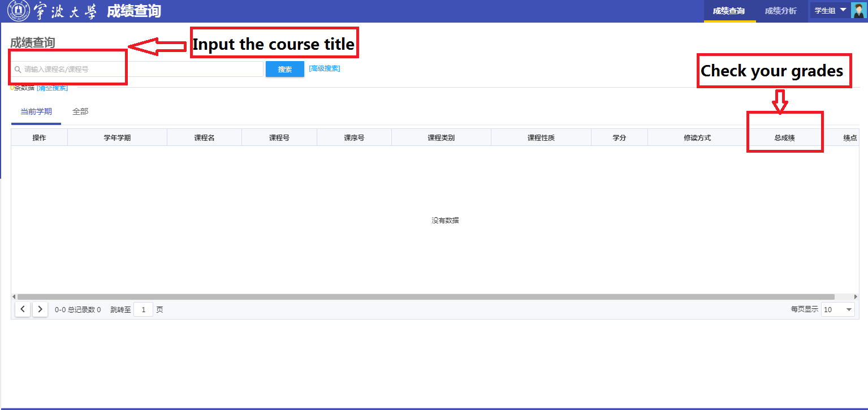Click the search magnifier icon
The image size is (868, 410).
[x=18, y=70]
